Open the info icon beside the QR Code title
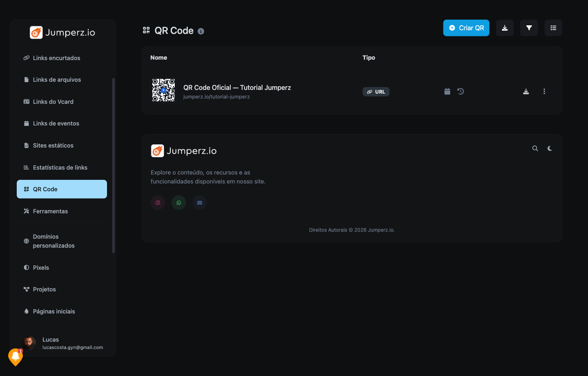This screenshot has height=376, width=588. 201,31
